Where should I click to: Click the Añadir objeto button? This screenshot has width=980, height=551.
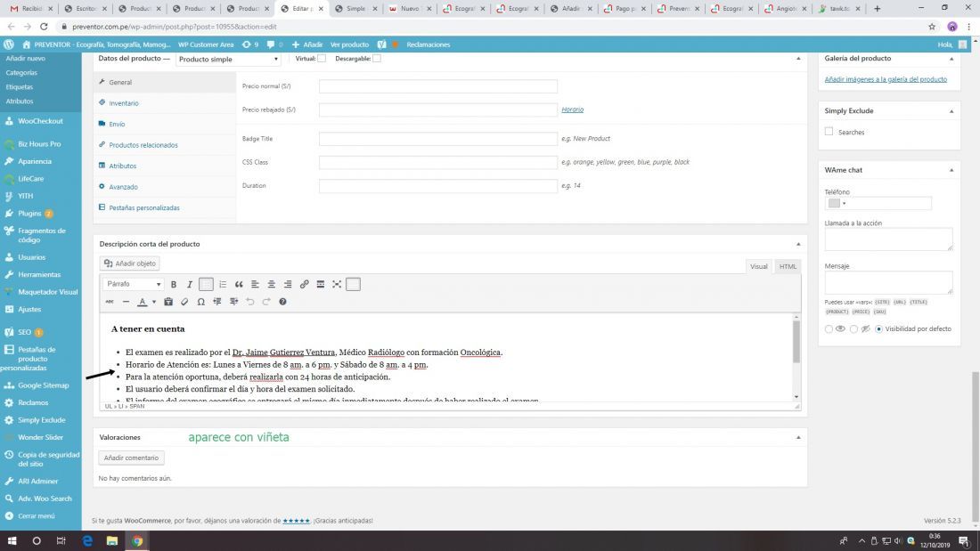click(x=130, y=263)
